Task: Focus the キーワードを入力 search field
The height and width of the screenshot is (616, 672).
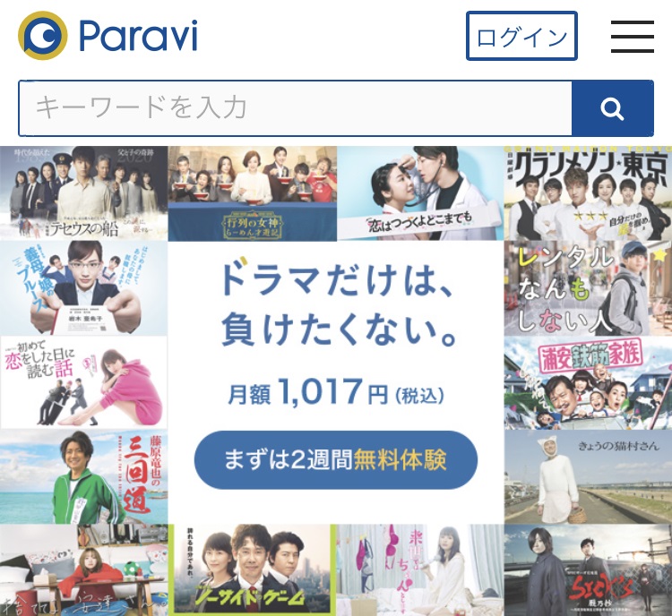Action: point(296,108)
